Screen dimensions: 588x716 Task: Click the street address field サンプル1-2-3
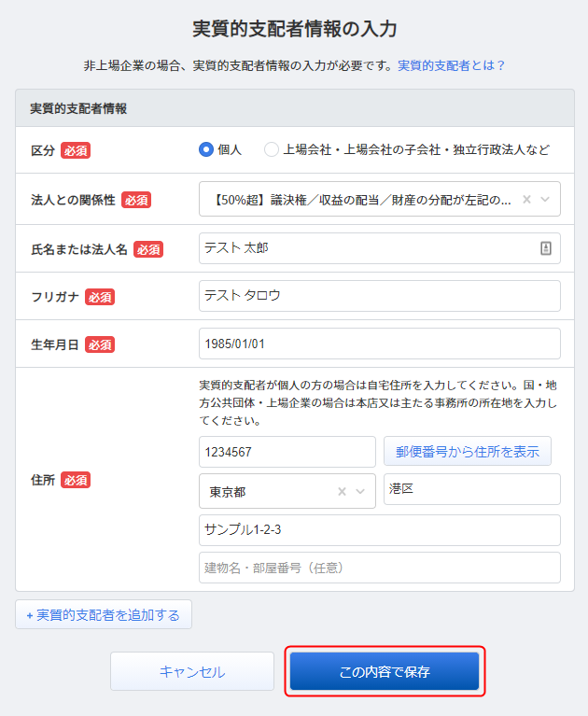(379, 530)
